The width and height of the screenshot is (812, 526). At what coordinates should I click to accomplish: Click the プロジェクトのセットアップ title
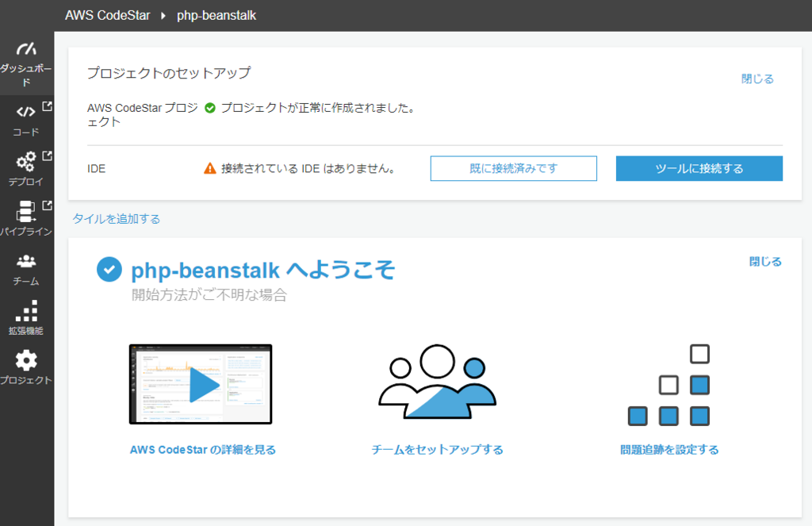point(169,73)
